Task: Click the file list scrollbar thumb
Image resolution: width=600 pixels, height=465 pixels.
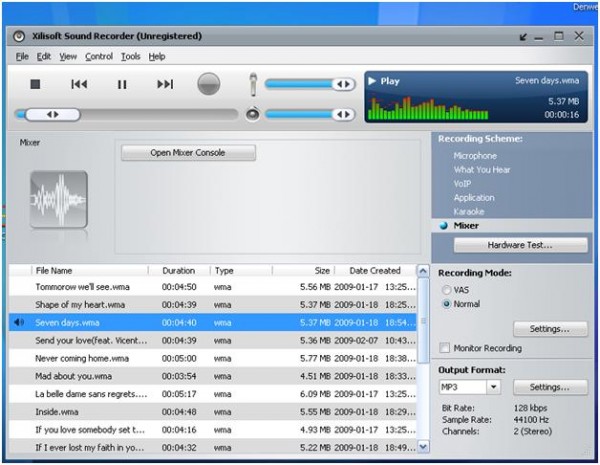Action: coord(423,321)
